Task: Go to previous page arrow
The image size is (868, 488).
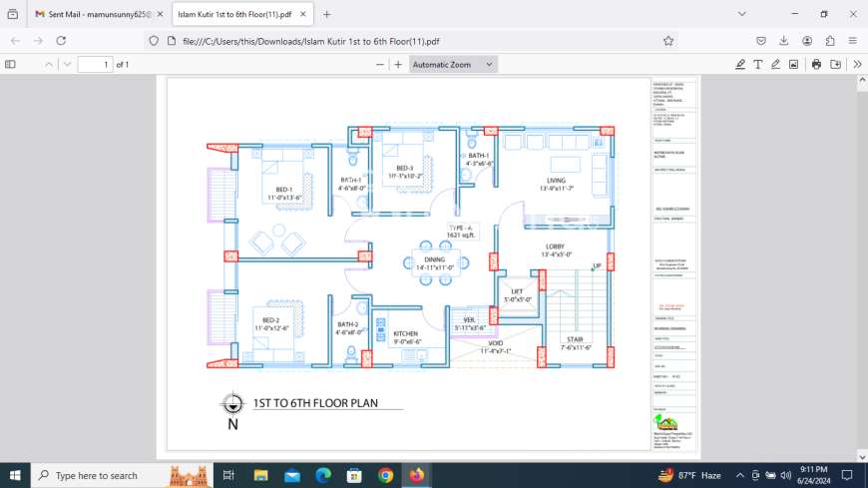Action: point(49,64)
